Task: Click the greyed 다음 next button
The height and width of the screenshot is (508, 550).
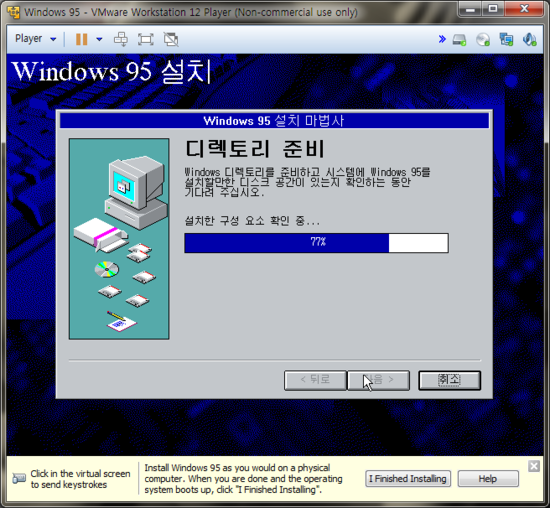Action: [378, 380]
